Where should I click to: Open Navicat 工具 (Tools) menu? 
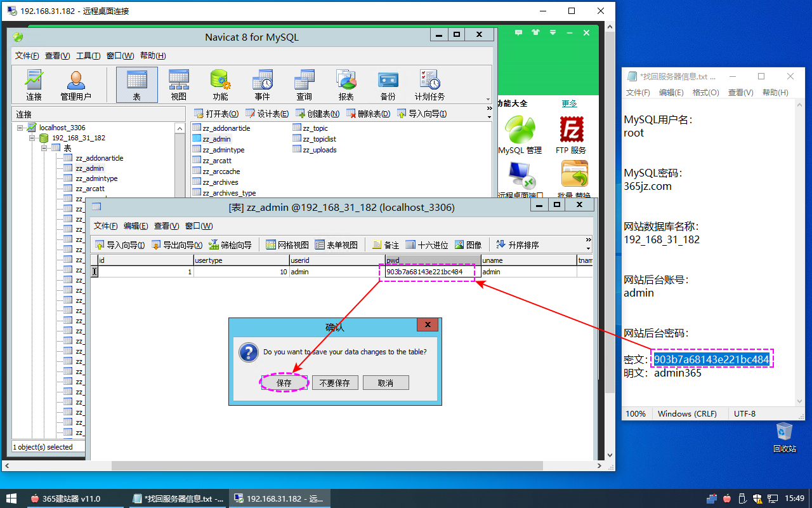tap(88, 56)
